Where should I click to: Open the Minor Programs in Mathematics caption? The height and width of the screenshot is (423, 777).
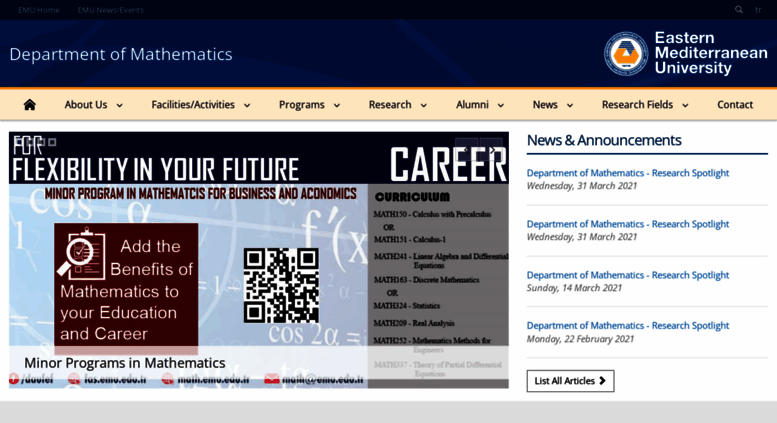click(125, 363)
